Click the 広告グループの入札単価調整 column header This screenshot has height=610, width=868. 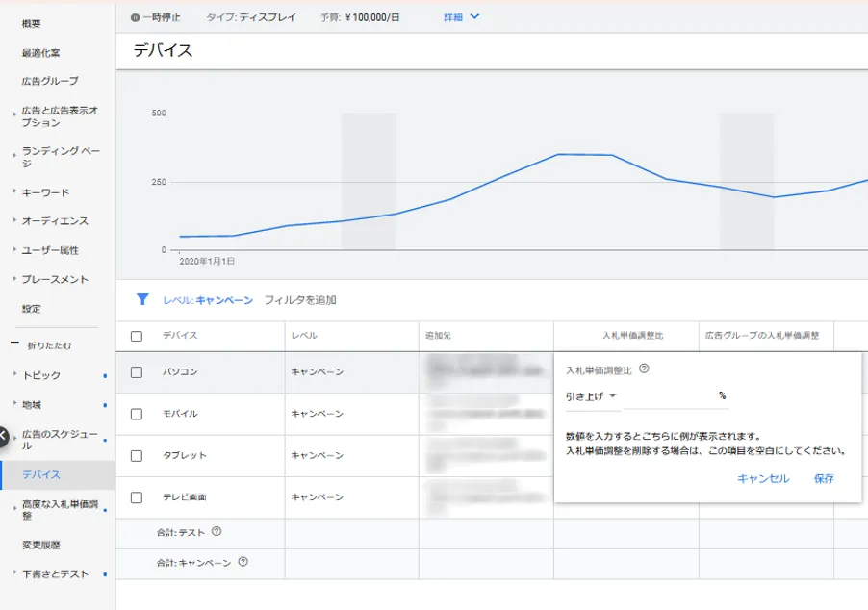click(x=762, y=336)
